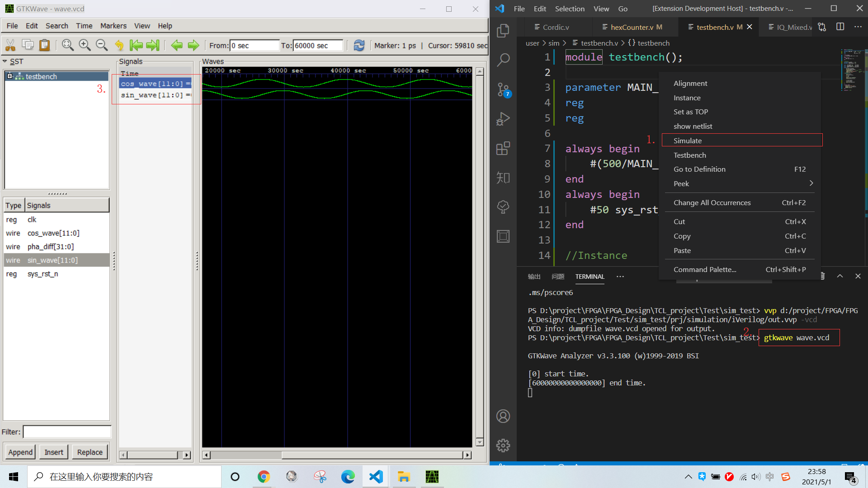
Task: Switch to the hexCounter.v tab
Action: pos(632,27)
